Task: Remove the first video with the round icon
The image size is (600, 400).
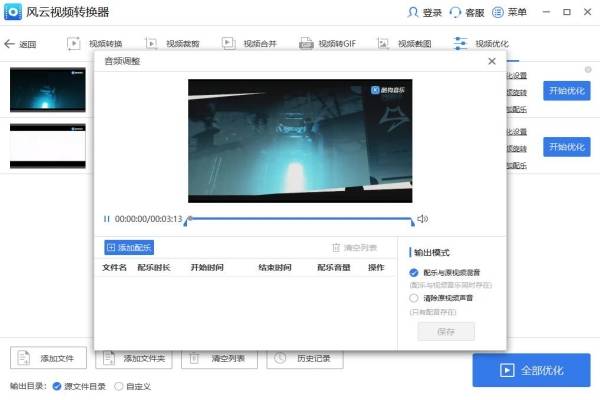Action: point(588,70)
